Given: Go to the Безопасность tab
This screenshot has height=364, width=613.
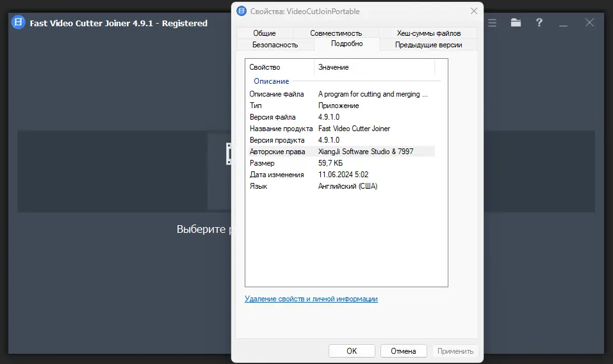Looking at the screenshot, I should click(x=275, y=45).
